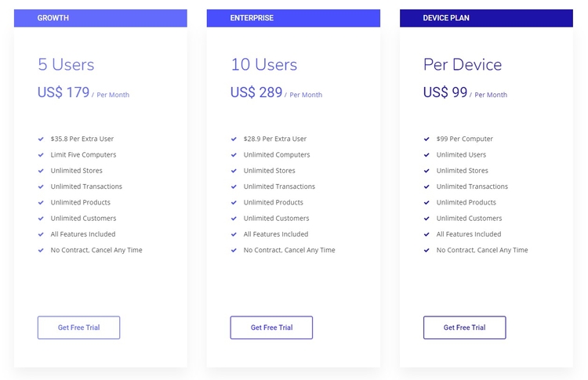This screenshot has height=380, width=588.
Task: Click checkmark next to Limit Five Computers
Action: click(41, 155)
